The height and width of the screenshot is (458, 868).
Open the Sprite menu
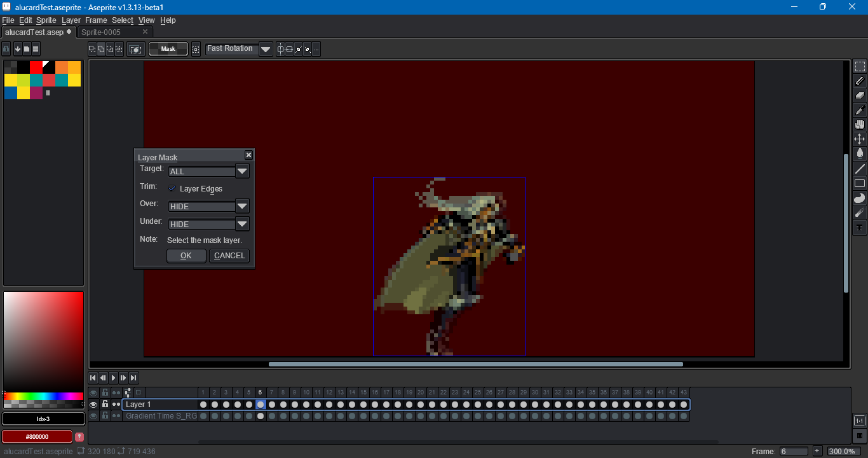pyautogui.click(x=46, y=20)
